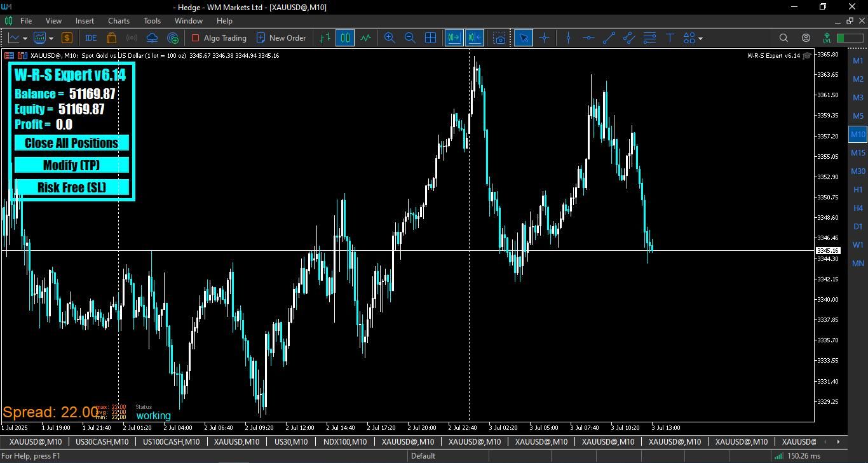This screenshot has width=868, height=463.
Task: Open the user account profile icon
Action: (806, 38)
